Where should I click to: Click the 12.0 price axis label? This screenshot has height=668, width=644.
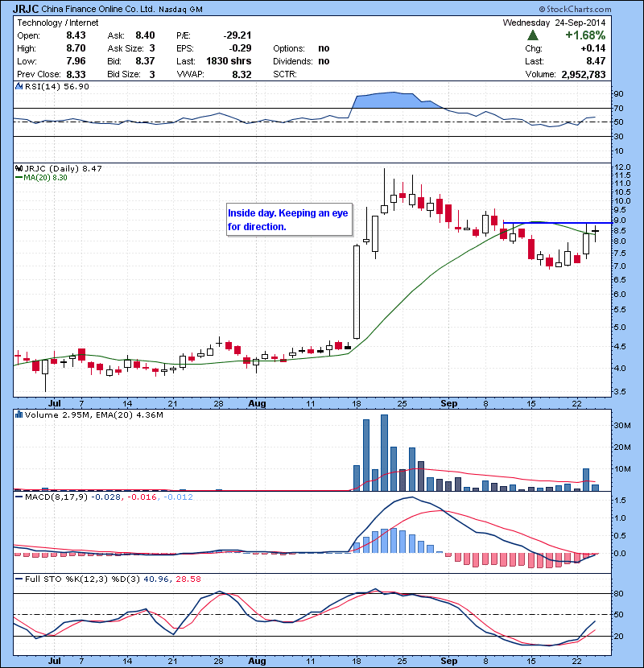coord(623,167)
